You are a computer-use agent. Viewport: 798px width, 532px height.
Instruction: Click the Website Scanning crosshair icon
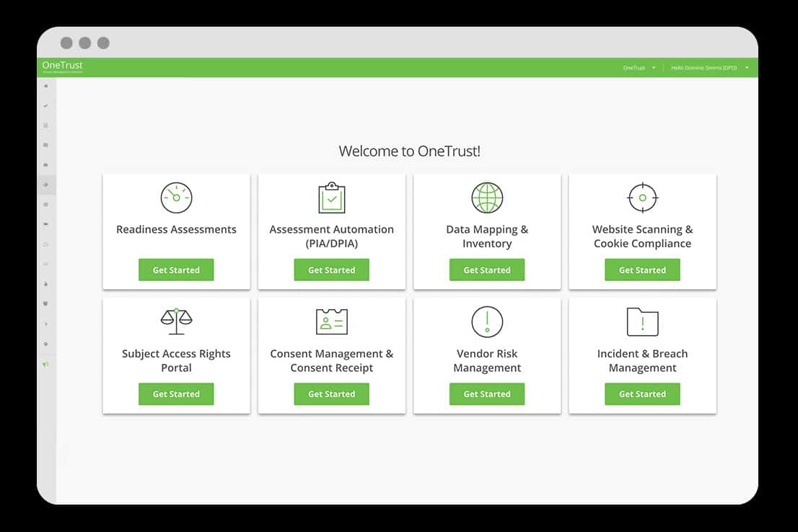coord(642,198)
